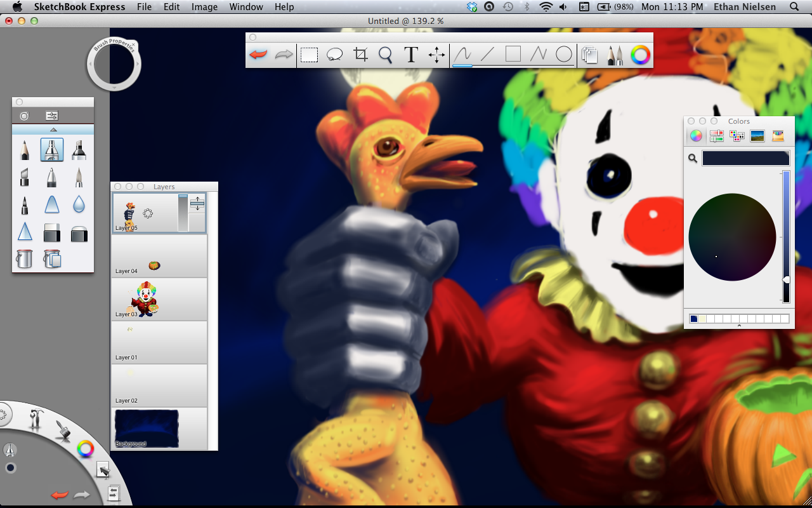812x508 pixels.
Task: Select Layer 03 with clown thumbnail
Action: 159,299
